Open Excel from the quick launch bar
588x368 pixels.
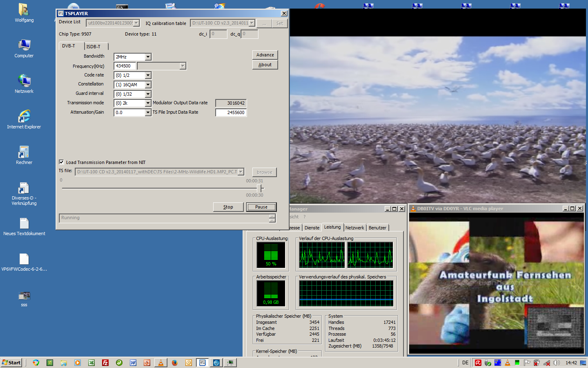click(x=91, y=363)
